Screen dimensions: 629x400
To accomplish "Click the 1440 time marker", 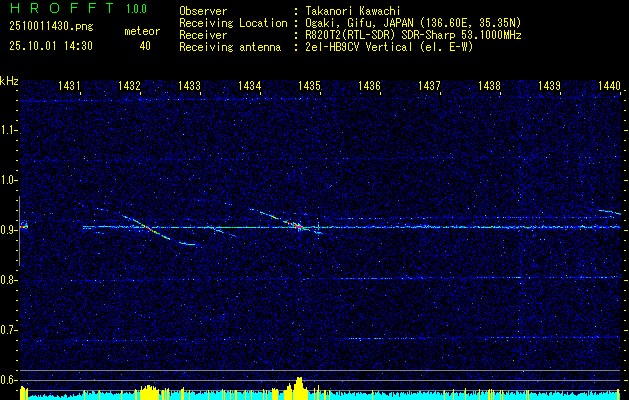I will (x=609, y=85).
